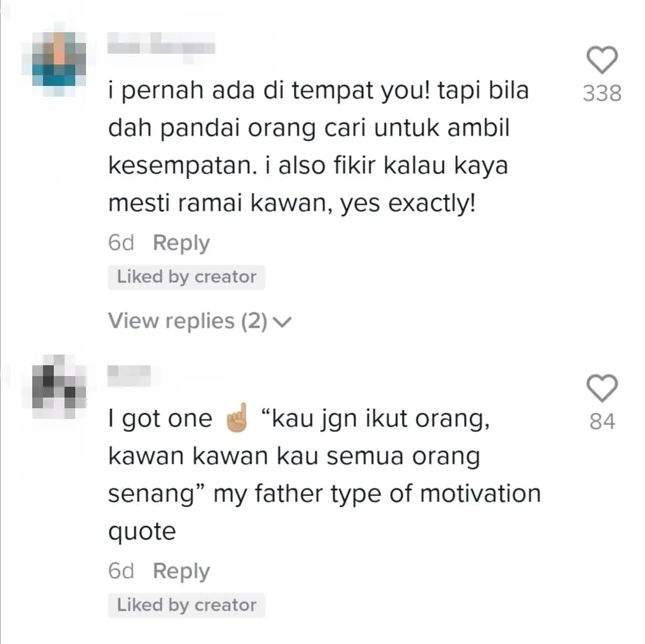
Task: Click the 'Liked by creator' badge under father quote
Action: click(x=186, y=605)
